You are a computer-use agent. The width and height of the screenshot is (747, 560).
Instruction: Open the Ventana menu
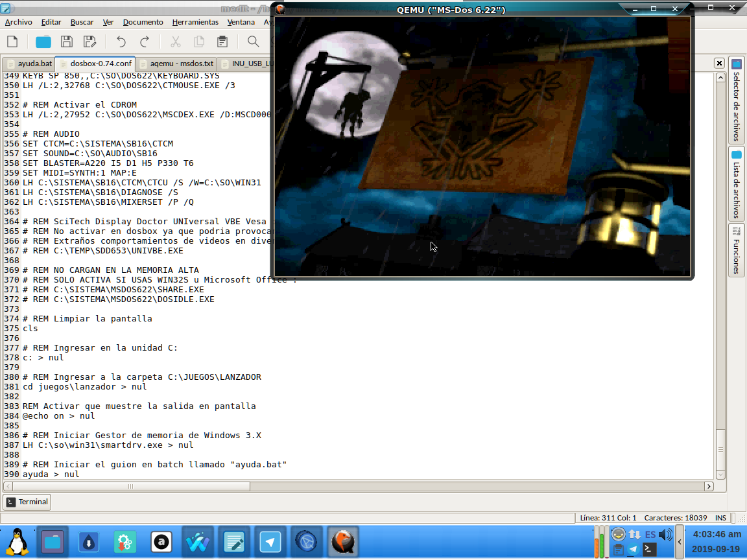tap(241, 22)
